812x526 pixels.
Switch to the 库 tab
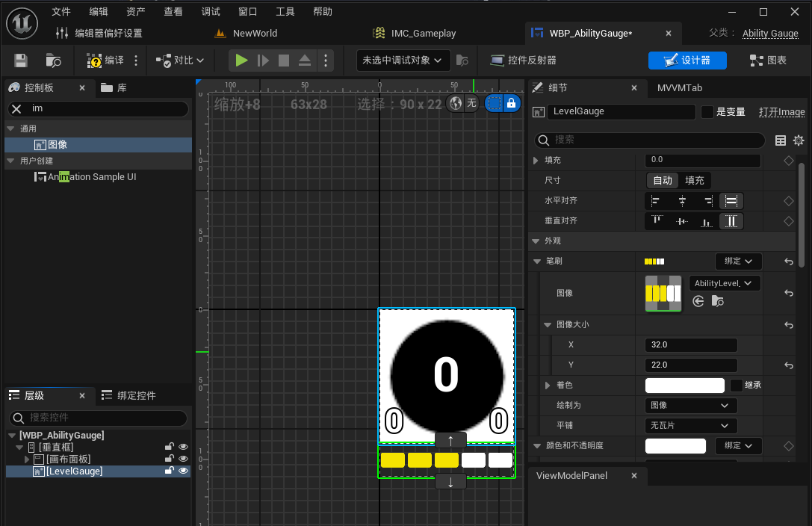pos(114,87)
